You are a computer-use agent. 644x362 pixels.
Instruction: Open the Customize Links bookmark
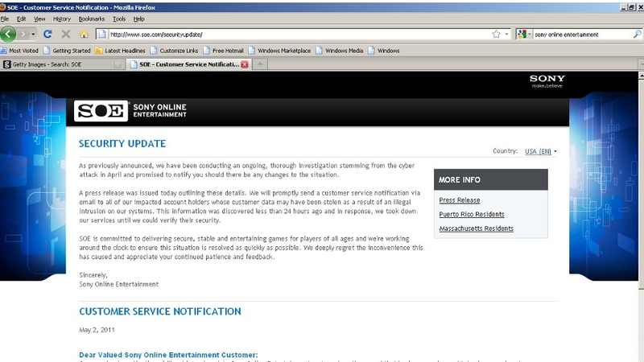click(174, 51)
